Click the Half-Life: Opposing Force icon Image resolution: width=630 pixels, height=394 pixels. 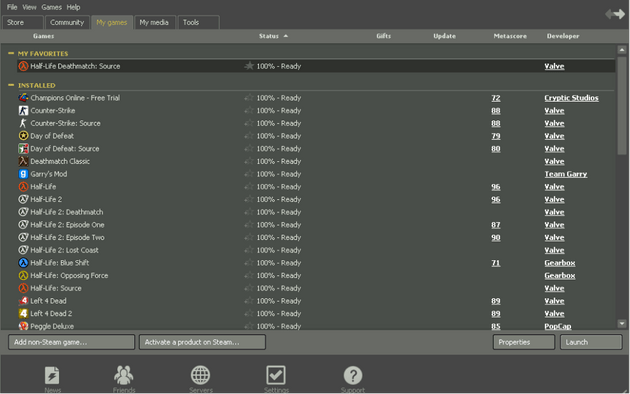click(23, 276)
